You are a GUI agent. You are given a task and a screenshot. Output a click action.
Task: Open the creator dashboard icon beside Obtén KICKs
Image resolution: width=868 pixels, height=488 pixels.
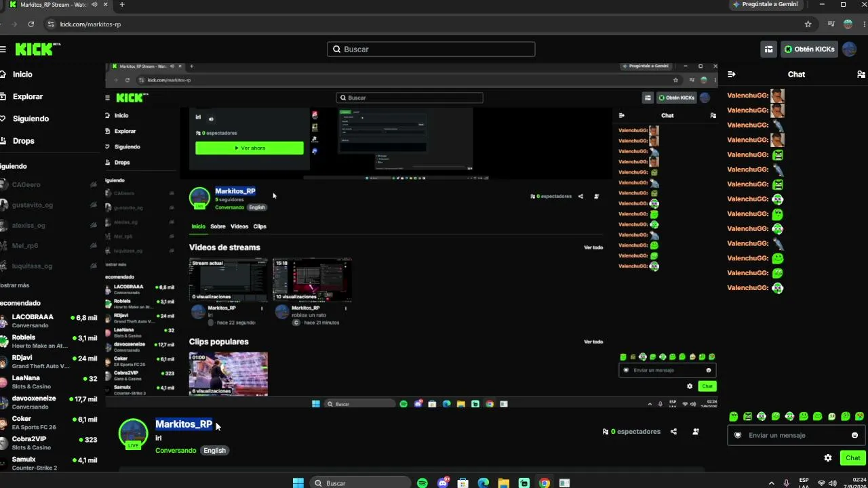tap(768, 49)
